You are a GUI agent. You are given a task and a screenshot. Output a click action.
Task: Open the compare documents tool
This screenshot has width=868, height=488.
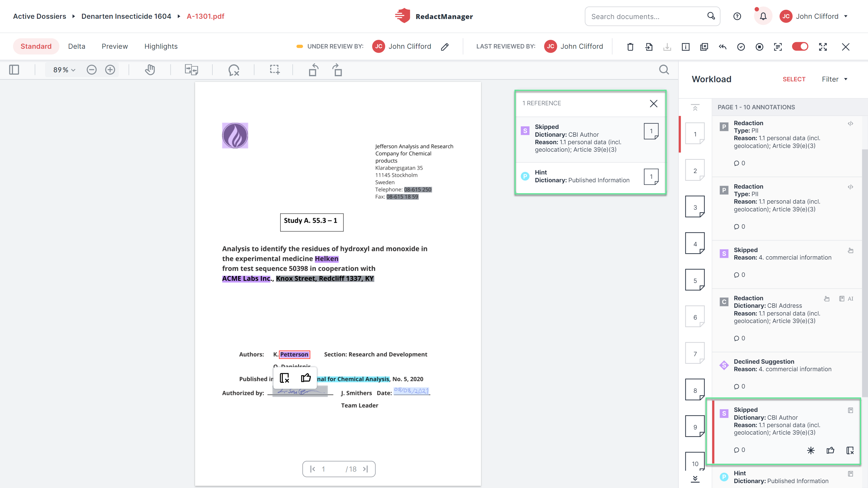click(x=191, y=70)
